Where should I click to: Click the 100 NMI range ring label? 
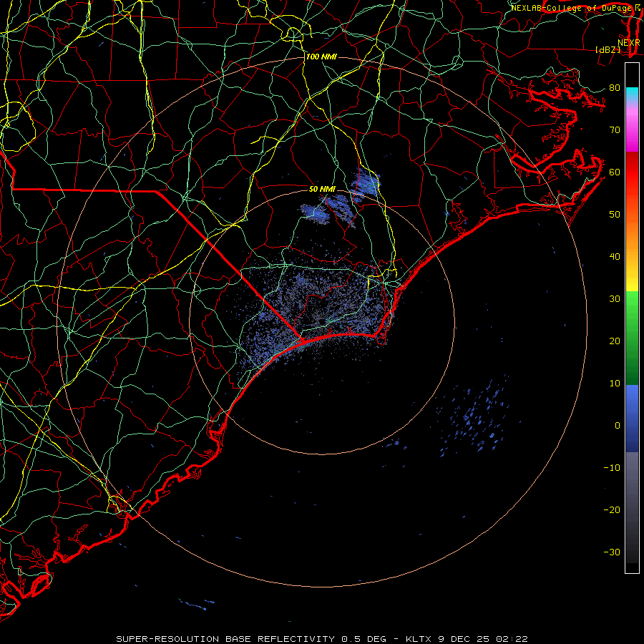click(321, 57)
